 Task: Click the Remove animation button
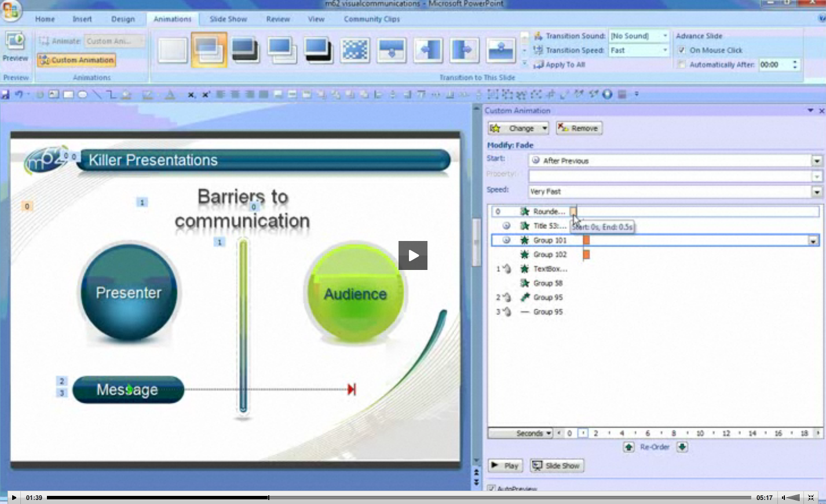tap(579, 128)
